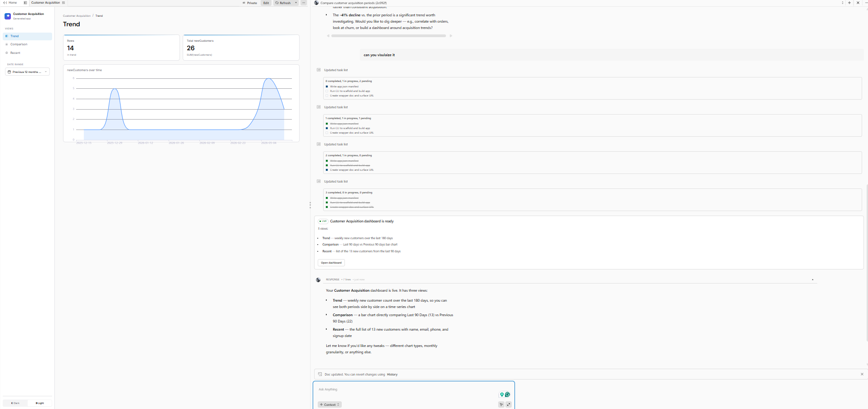Click the green location pin extension icon
The image size is (868, 409).
click(x=502, y=395)
